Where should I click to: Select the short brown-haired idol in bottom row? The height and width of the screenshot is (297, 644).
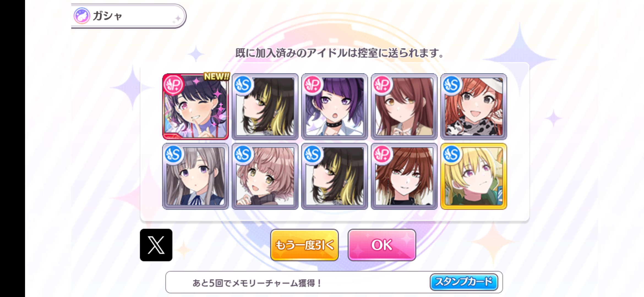tap(404, 176)
